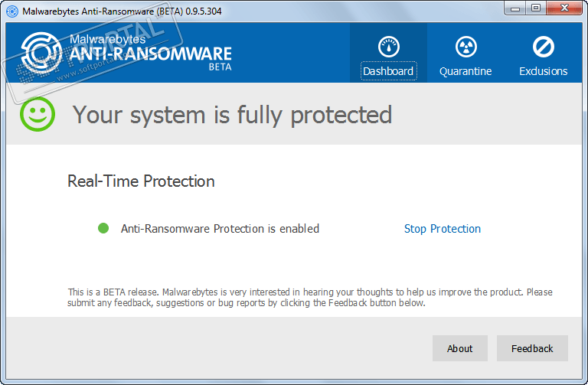Screen dimensions: 588x385
Task: Click the Real-Time Protection heading
Action: [141, 181]
